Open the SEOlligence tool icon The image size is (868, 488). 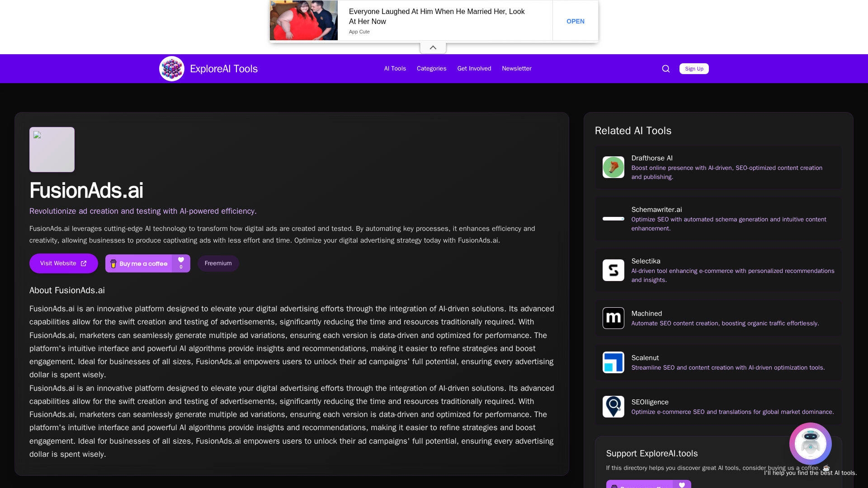coord(613,407)
